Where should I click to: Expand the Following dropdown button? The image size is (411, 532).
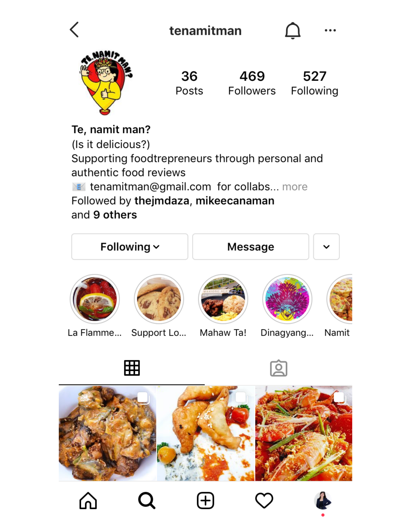coord(130,247)
